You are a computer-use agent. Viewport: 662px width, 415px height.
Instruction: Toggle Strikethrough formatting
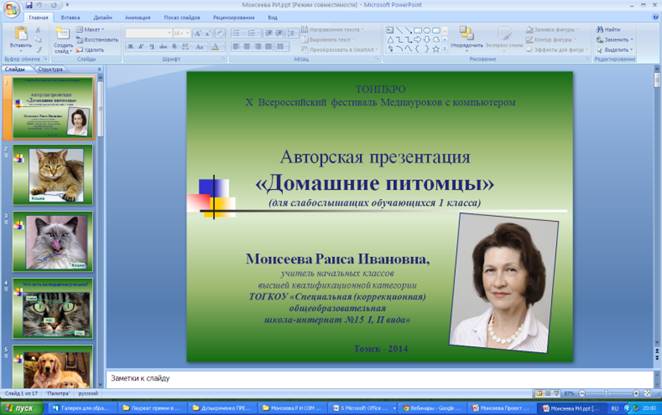coord(163,46)
